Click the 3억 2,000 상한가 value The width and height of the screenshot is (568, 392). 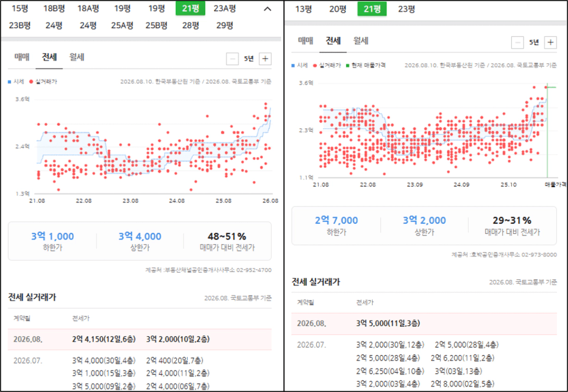pyautogui.click(x=424, y=220)
